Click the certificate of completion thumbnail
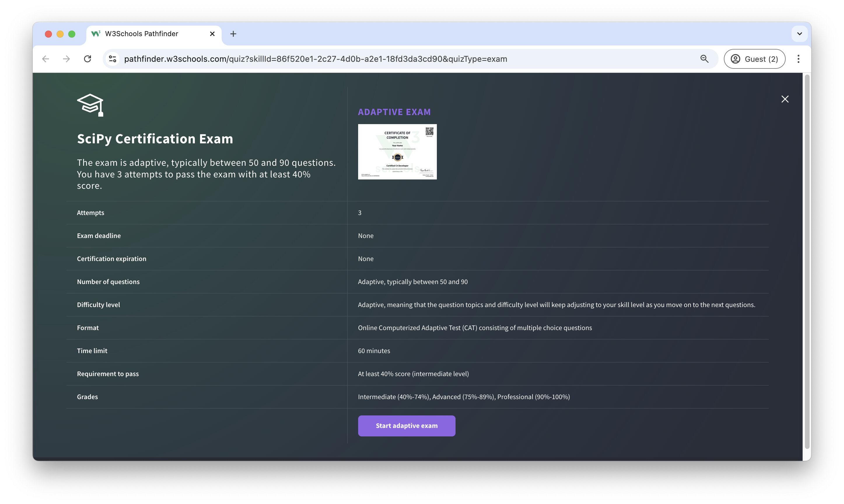This screenshot has height=504, width=844. [x=397, y=151]
